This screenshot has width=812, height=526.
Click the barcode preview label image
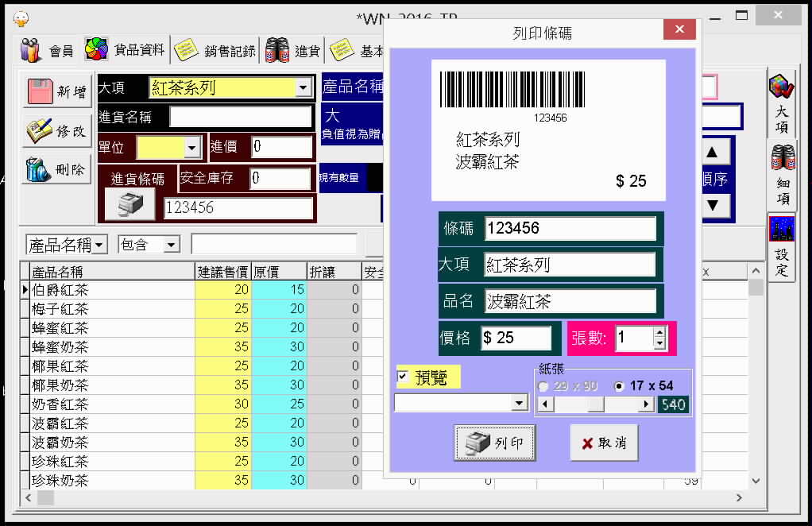(x=548, y=130)
